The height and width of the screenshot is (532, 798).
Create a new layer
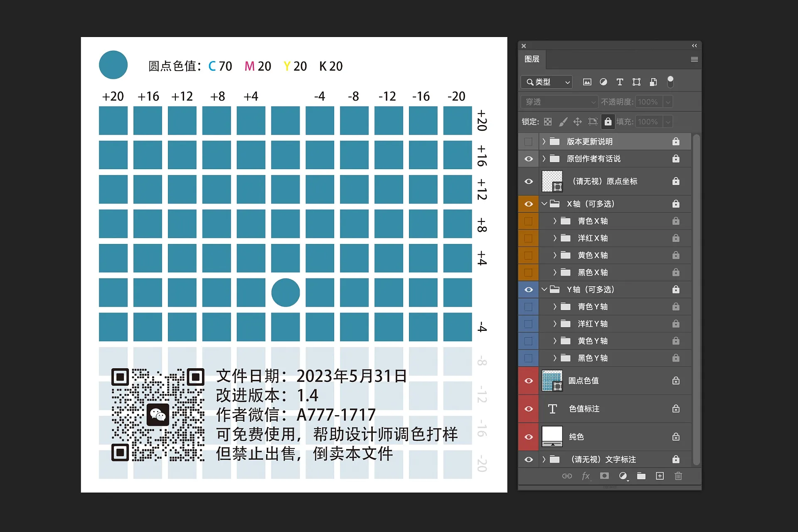[660, 476]
